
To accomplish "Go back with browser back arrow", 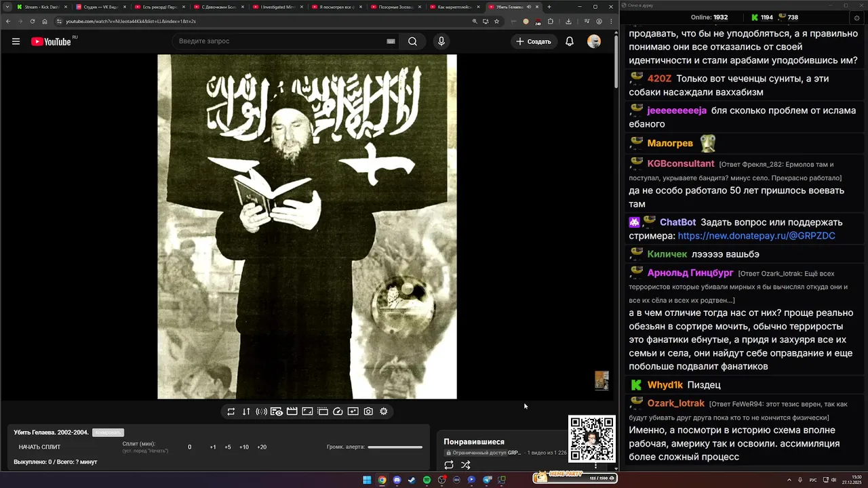I will click(x=8, y=21).
